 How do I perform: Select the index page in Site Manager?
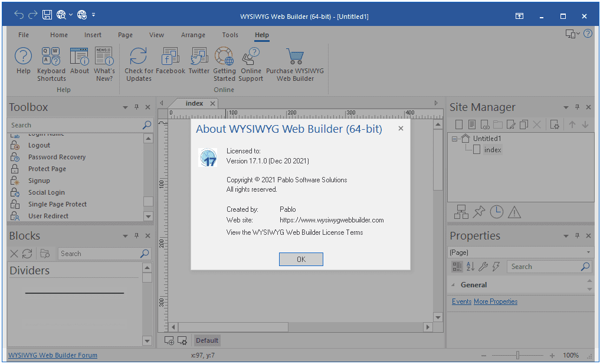coord(493,150)
